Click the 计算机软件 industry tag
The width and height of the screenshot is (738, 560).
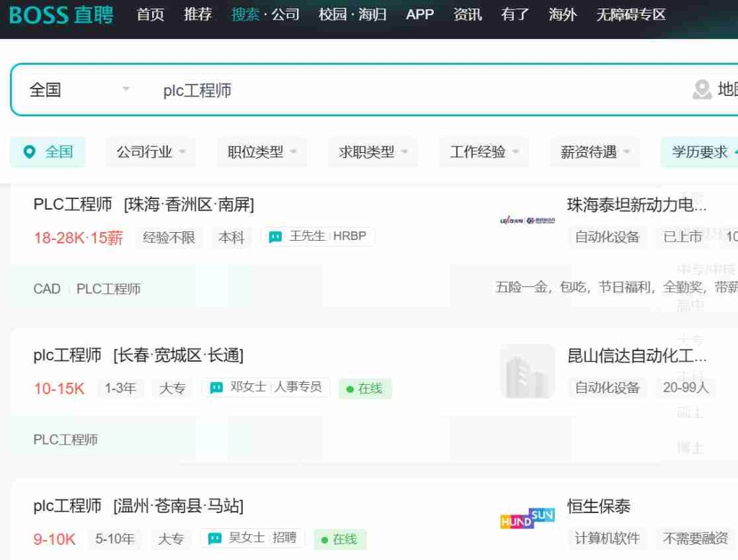point(607,538)
